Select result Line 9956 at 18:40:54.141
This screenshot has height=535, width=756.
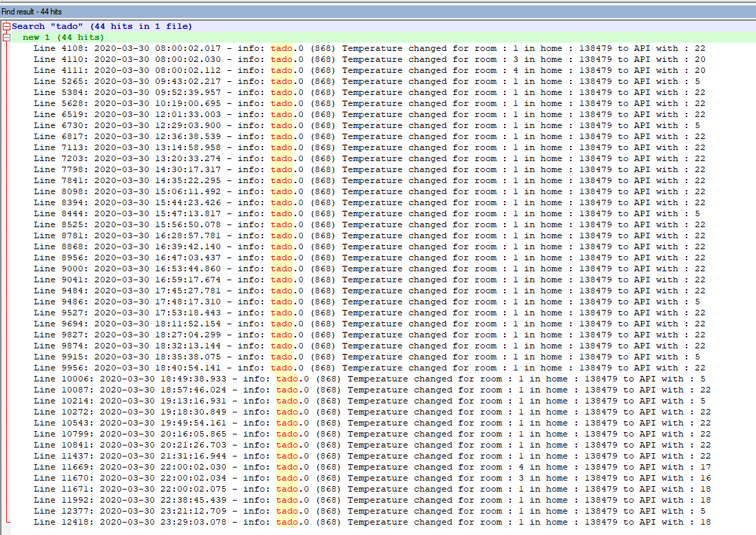(x=369, y=368)
